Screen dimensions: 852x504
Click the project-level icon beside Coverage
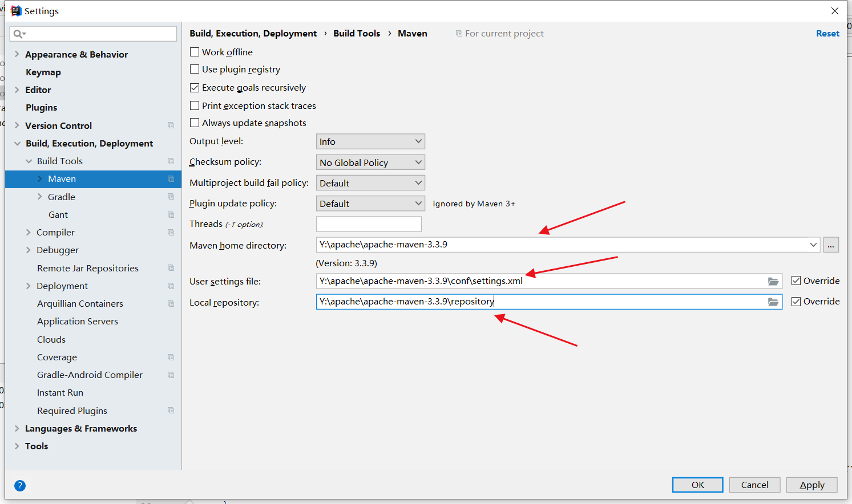point(171,357)
